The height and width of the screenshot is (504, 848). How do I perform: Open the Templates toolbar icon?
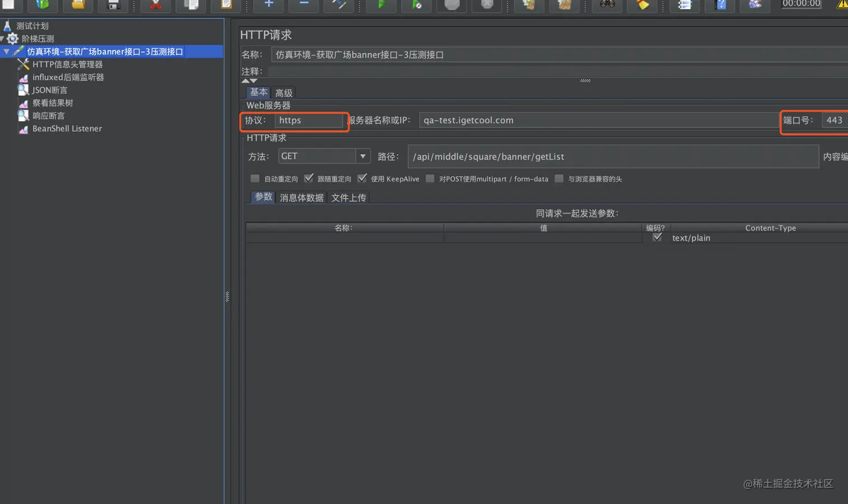tap(43, 4)
